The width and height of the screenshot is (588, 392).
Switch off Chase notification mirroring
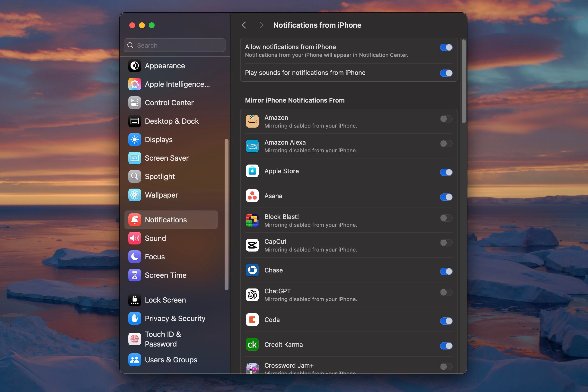[x=446, y=271]
